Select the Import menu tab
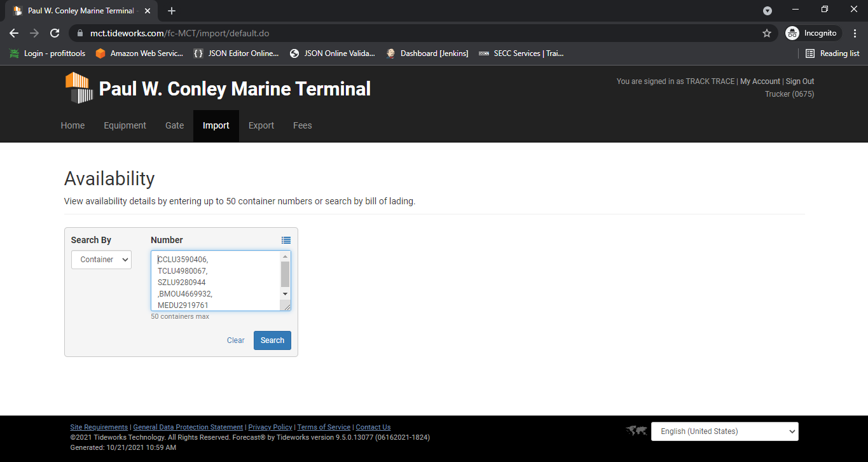The width and height of the screenshot is (868, 462). (x=216, y=125)
